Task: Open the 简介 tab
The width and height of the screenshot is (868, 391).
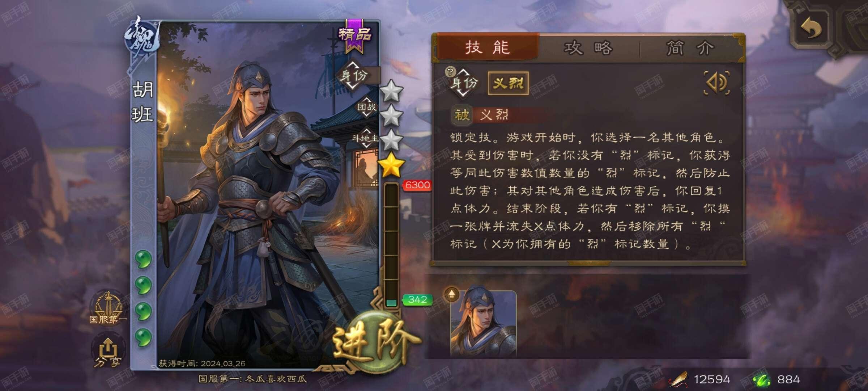Action: [x=690, y=48]
